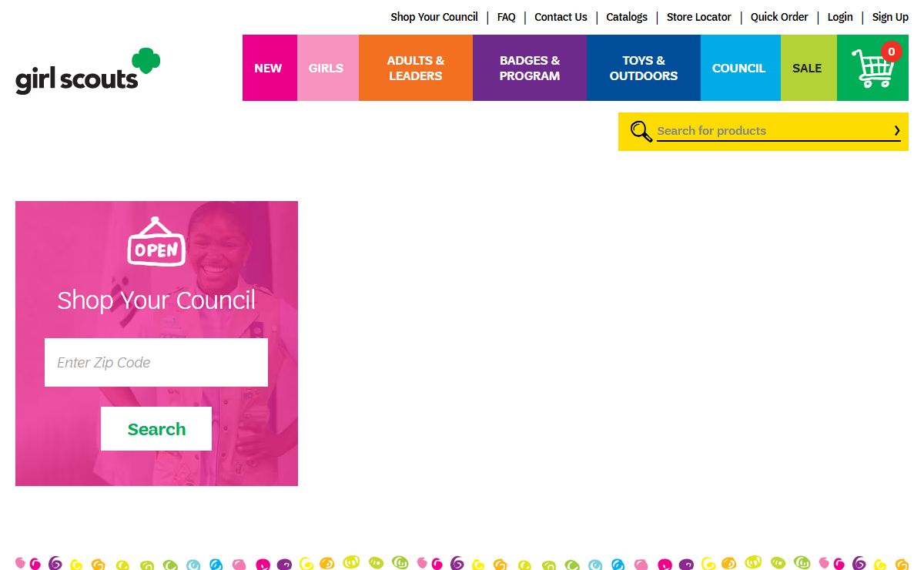Open the Toys & Outdoors menu
924x570 pixels.
(644, 68)
